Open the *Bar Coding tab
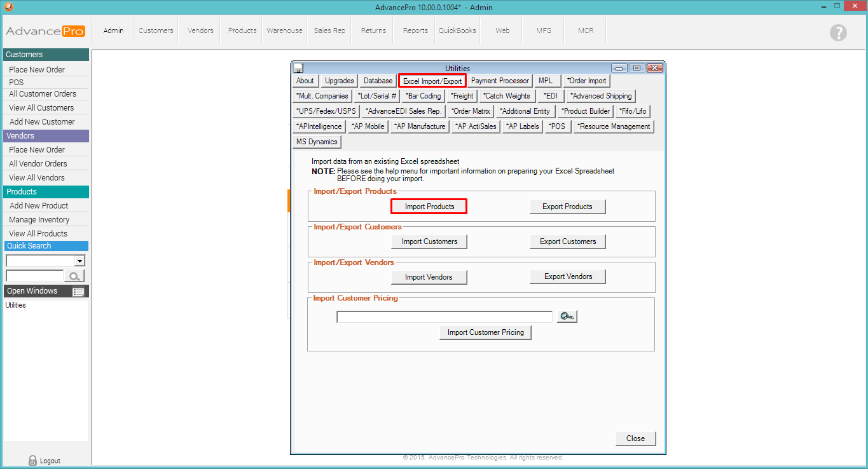Viewport: 868px width, 469px height. point(423,96)
